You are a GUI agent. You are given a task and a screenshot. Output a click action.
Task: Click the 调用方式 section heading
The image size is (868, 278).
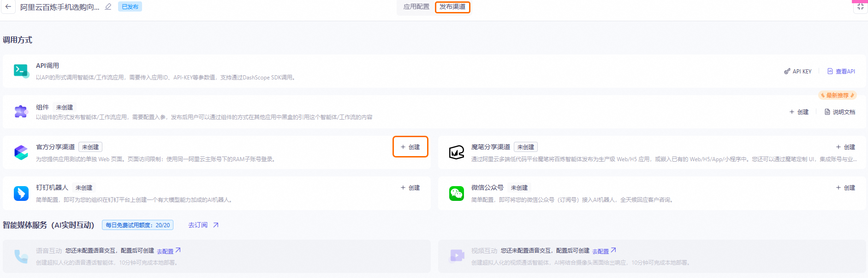click(18, 40)
